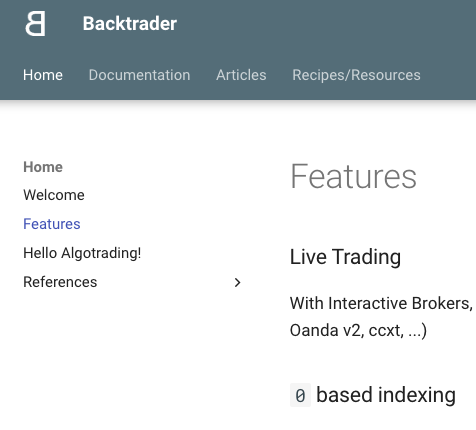Switch to the Articles tab
This screenshot has height=430, width=476.
click(x=241, y=75)
